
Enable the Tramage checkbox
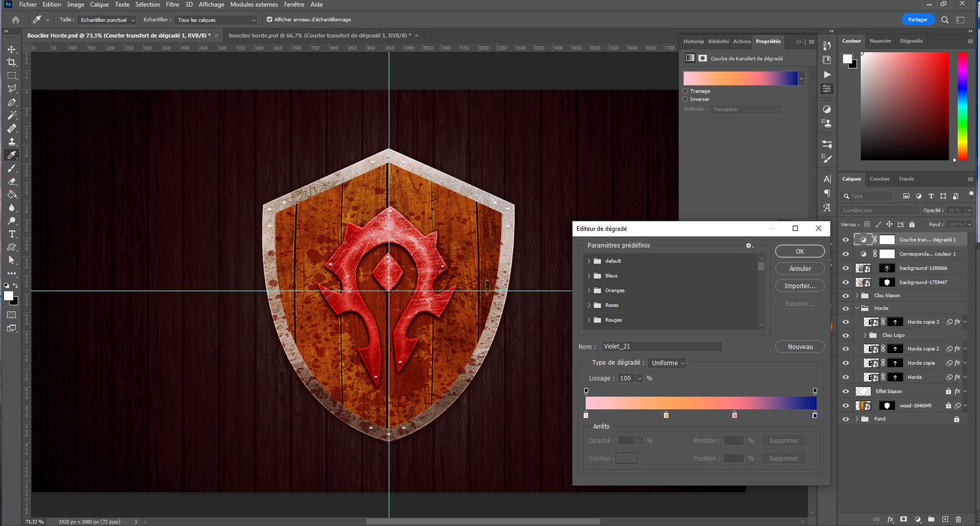[685, 91]
